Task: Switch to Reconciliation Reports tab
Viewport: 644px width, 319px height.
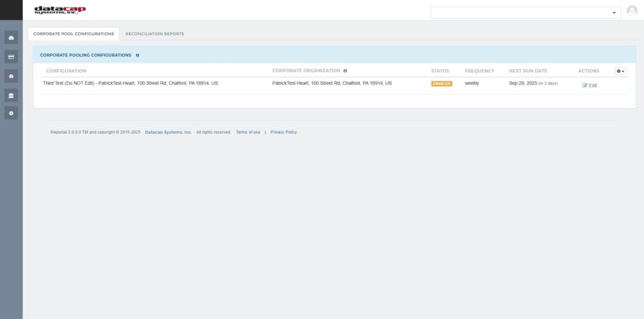Action: 155,34
